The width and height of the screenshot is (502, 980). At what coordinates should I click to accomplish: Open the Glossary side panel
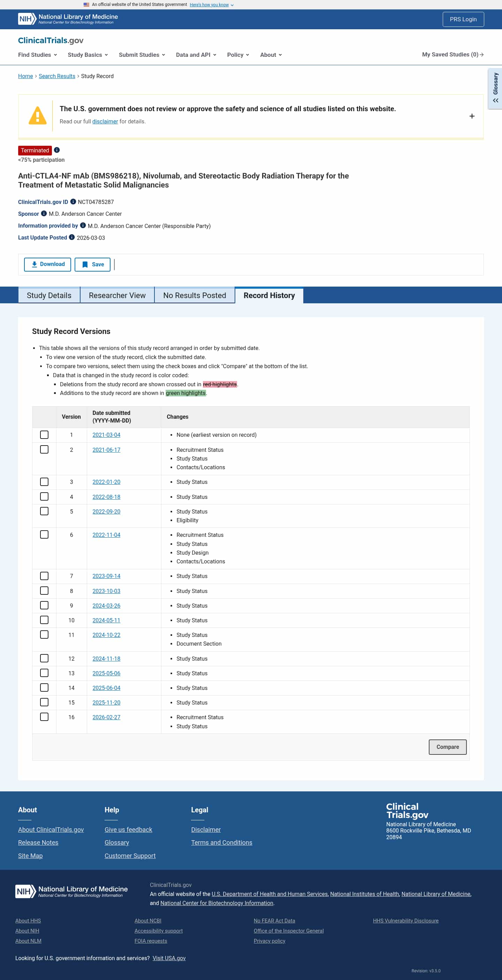tap(495, 88)
